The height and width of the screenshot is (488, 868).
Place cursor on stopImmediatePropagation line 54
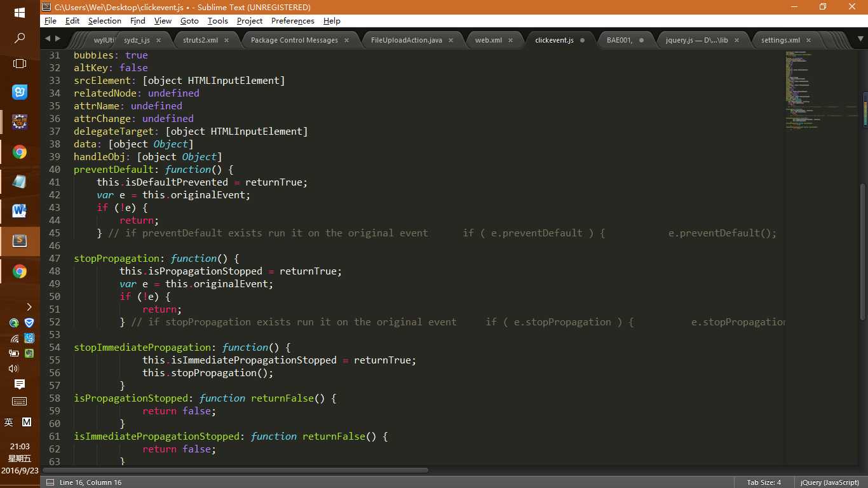coord(142,347)
